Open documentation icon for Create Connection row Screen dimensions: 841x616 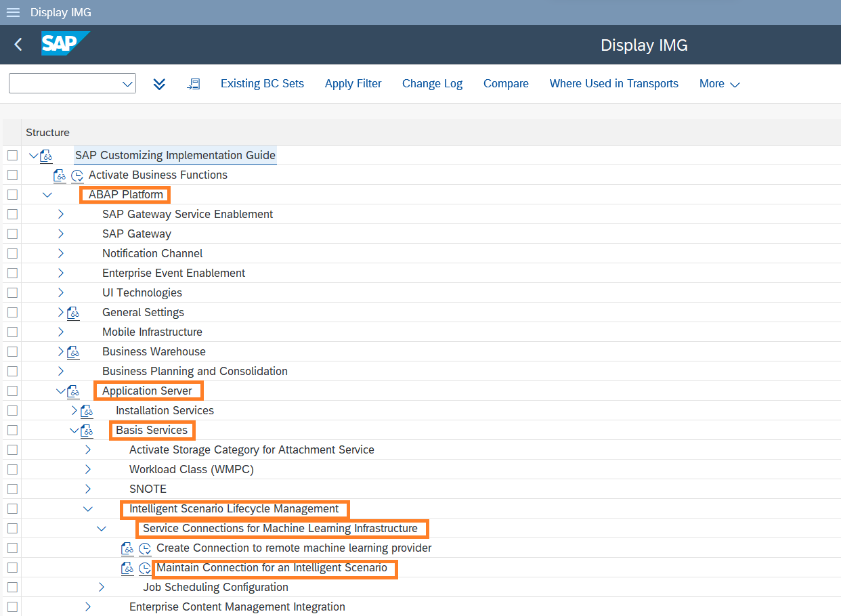(127, 548)
